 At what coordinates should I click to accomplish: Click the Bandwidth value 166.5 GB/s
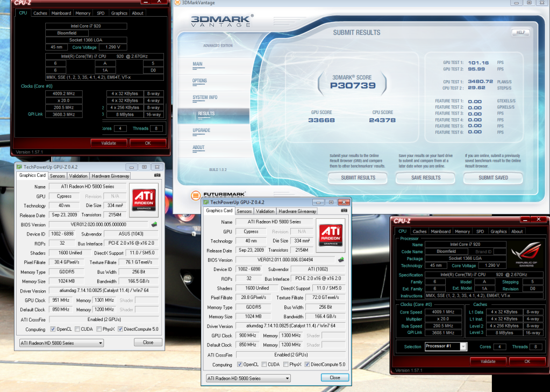tap(139, 281)
